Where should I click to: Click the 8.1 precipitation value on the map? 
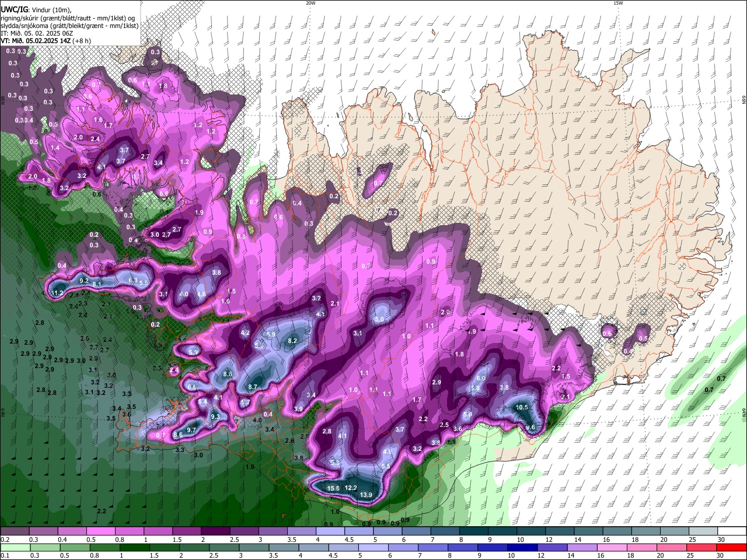97,284
